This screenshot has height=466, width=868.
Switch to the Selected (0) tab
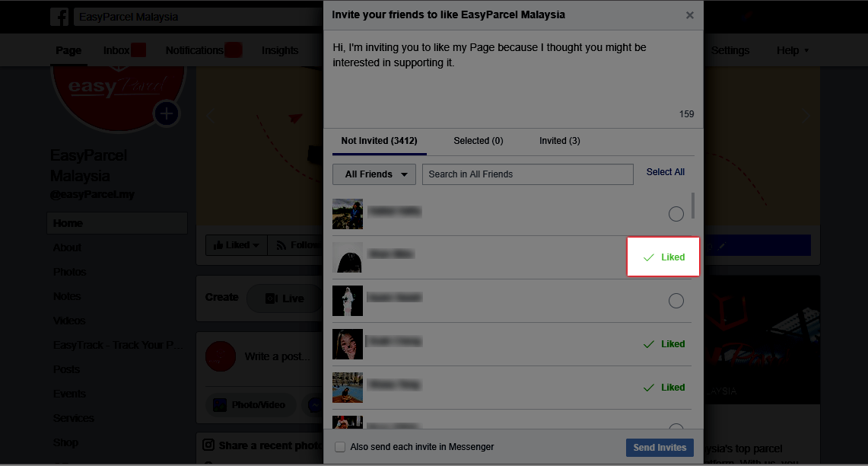(478, 141)
